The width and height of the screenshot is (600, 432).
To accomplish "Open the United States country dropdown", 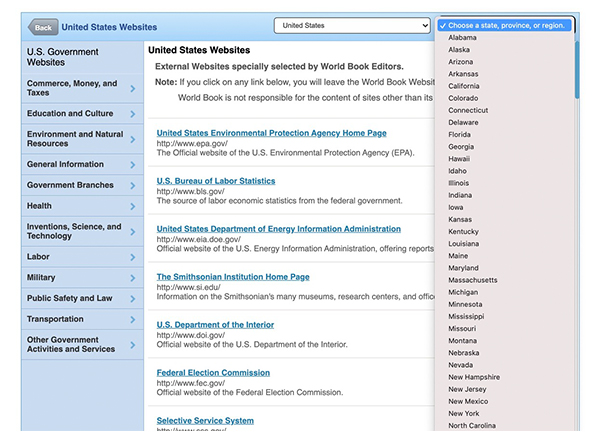I will pyautogui.click(x=352, y=26).
